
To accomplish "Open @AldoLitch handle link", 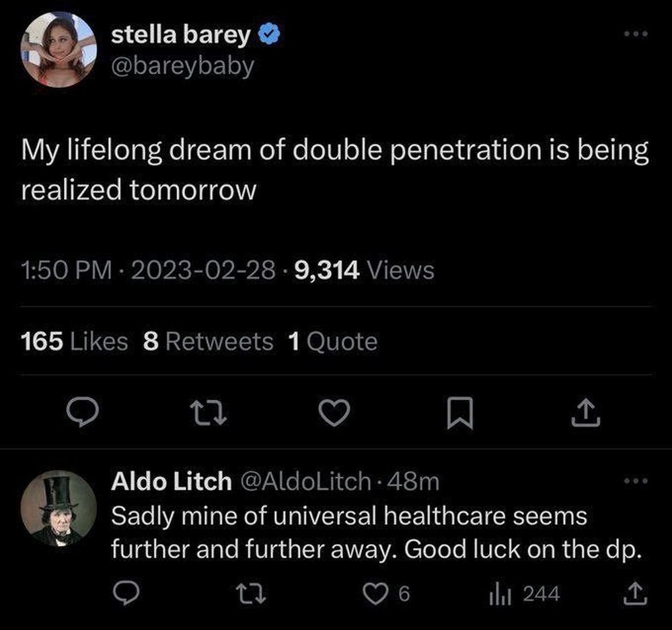I will tap(305, 481).
